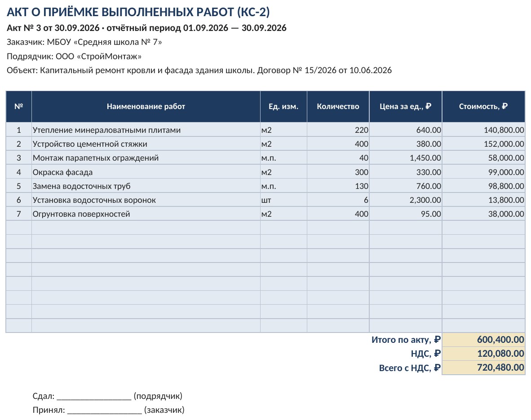The width and height of the screenshot is (531, 420).
Task: Select cost cell '152,000.00'
Action: click(x=483, y=144)
